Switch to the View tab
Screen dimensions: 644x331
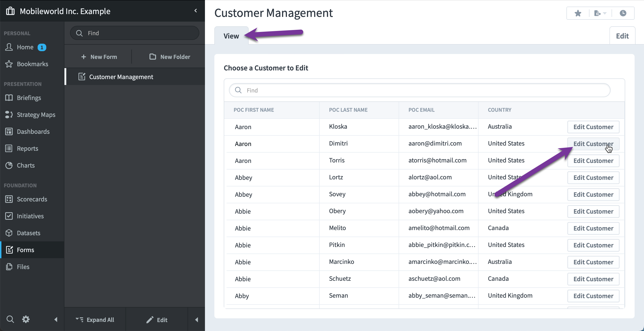pyautogui.click(x=231, y=36)
